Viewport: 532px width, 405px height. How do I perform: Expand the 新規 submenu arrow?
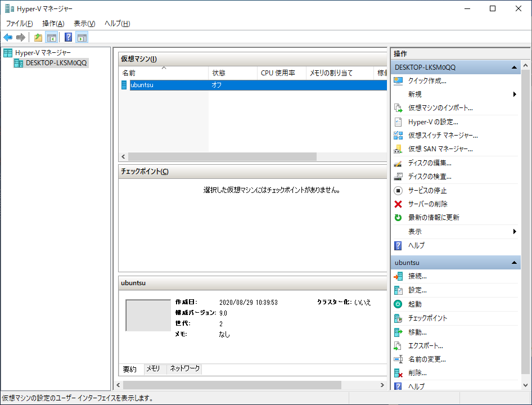(515, 94)
